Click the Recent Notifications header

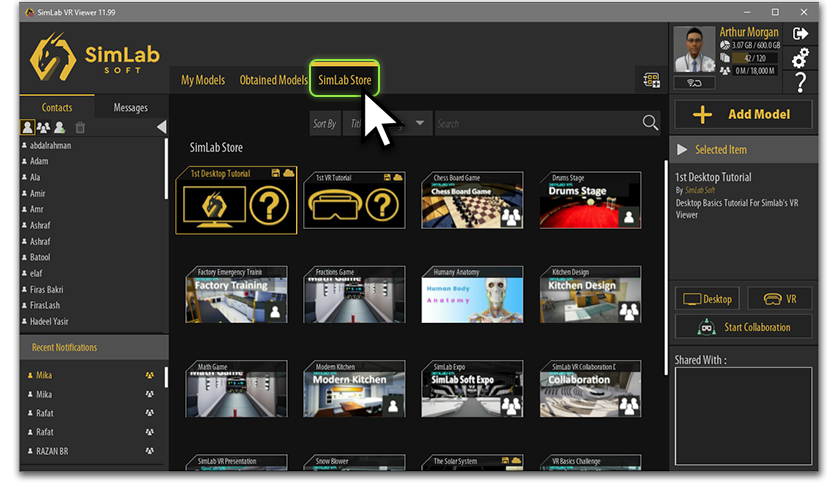point(94,347)
